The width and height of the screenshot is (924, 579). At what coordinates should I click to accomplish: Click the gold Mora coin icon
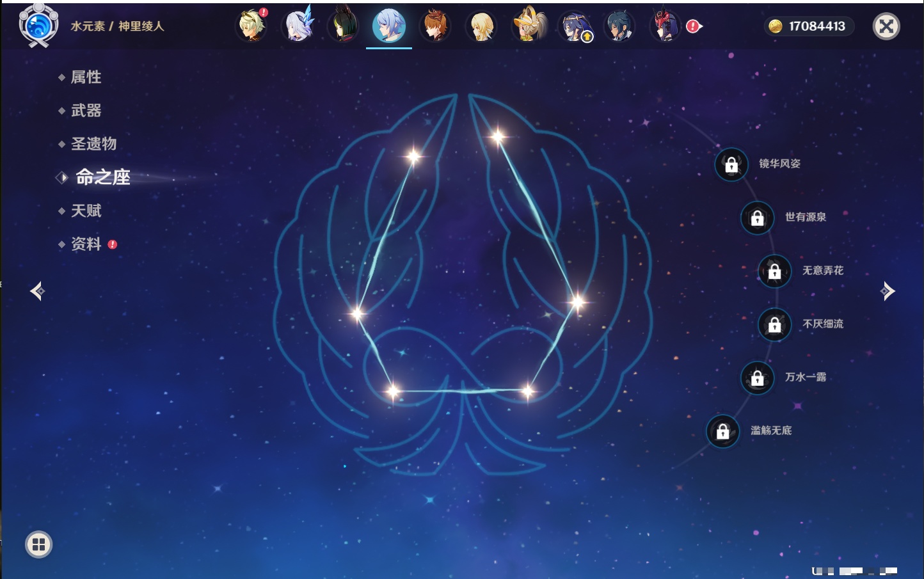pyautogui.click(x=776, y=26)
